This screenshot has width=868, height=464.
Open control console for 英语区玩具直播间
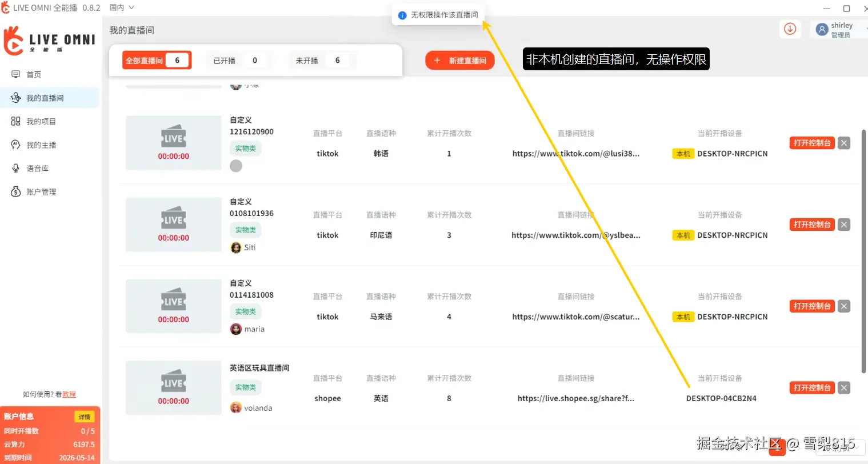(x=812, y=388)
